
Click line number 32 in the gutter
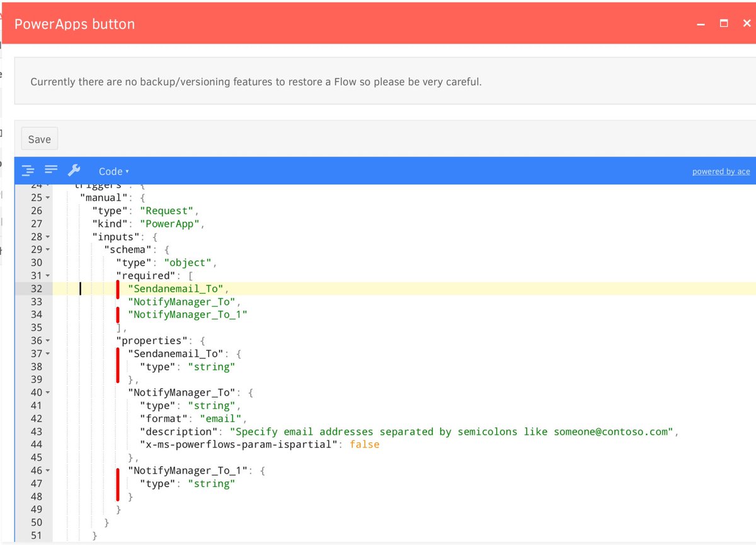coord(36,288)
